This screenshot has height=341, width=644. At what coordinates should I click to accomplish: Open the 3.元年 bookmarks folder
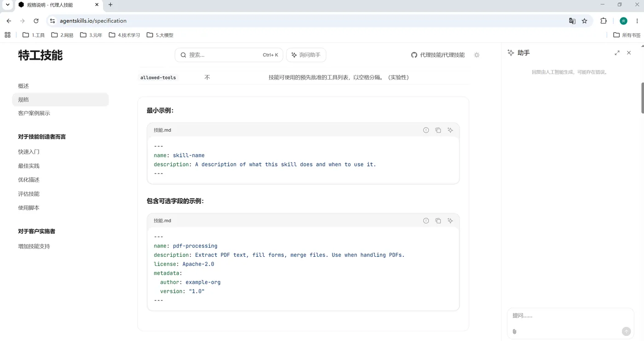[91, 35]
